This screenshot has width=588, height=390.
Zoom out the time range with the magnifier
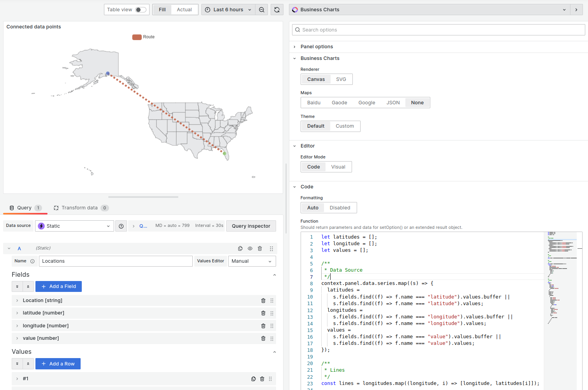(261, 9)
